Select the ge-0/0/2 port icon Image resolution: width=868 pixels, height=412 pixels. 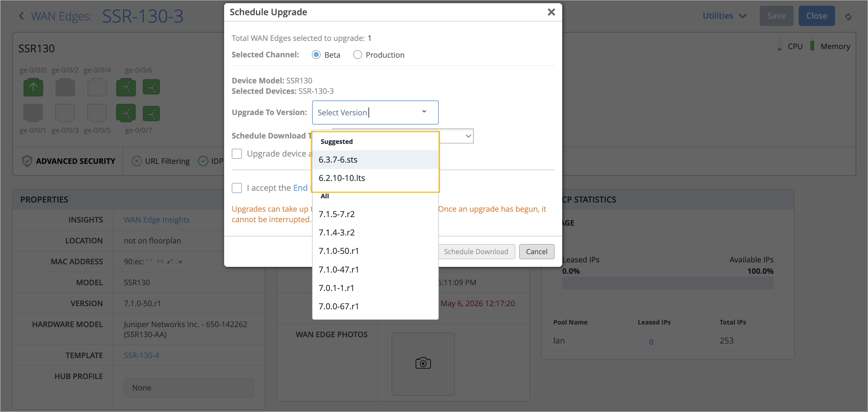[65, 87]
